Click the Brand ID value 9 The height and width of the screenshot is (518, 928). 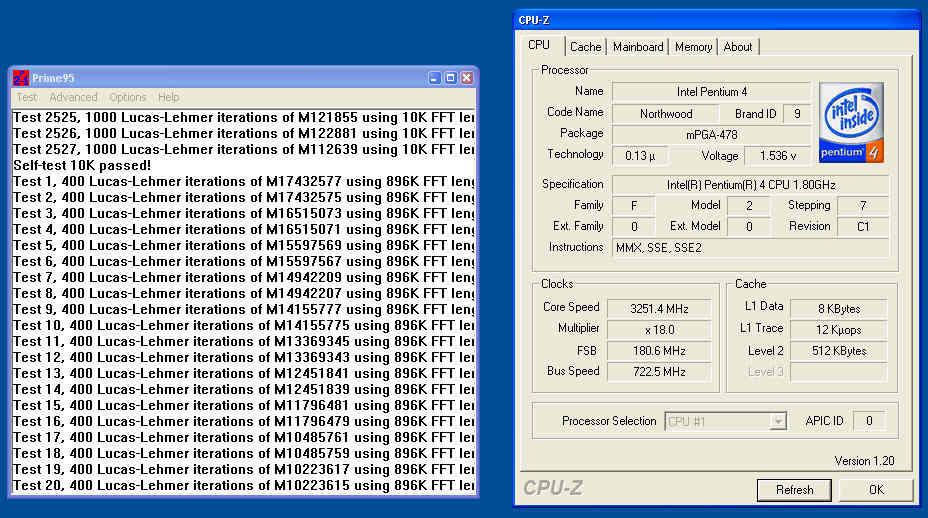point(797,114)
